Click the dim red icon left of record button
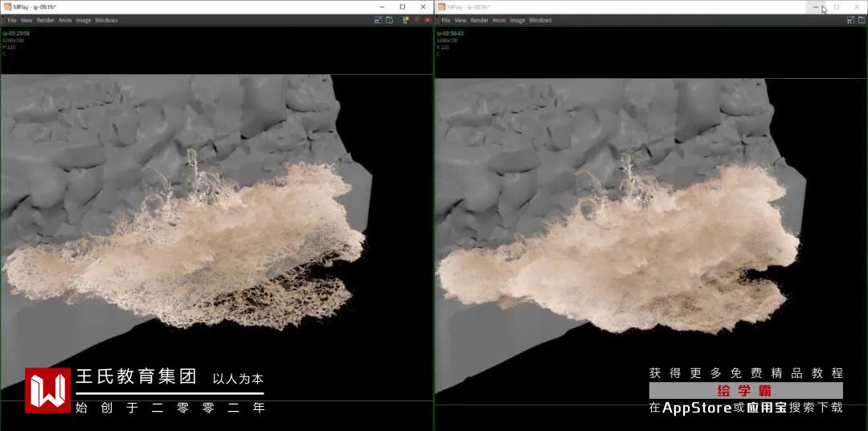This screenshot has width=868, height=431. click(x=417, y=20)
